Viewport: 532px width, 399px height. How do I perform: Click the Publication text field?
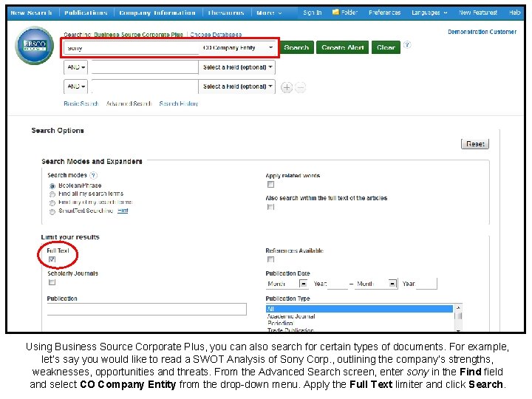coord(146,309)
